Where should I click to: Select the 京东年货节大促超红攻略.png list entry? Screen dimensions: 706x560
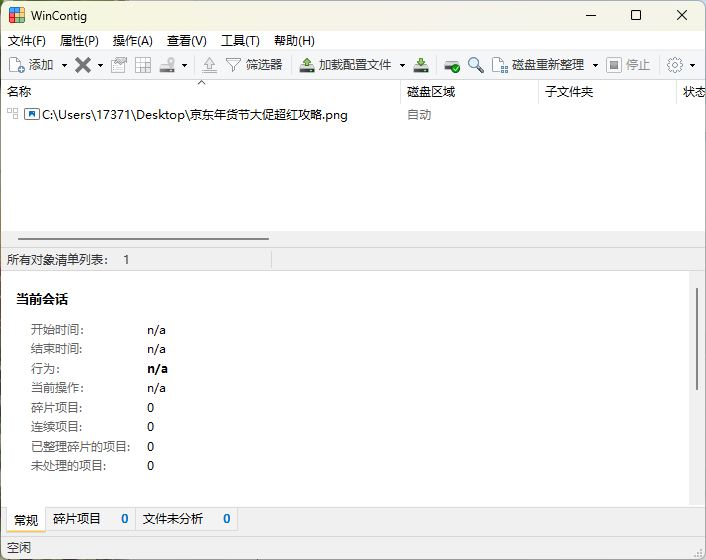tap(194, 115)
